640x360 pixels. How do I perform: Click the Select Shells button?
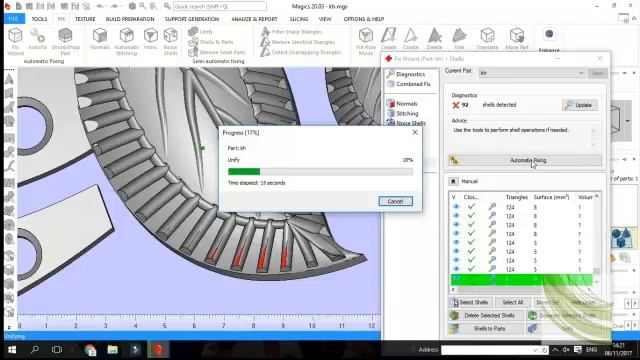(470, 302)
